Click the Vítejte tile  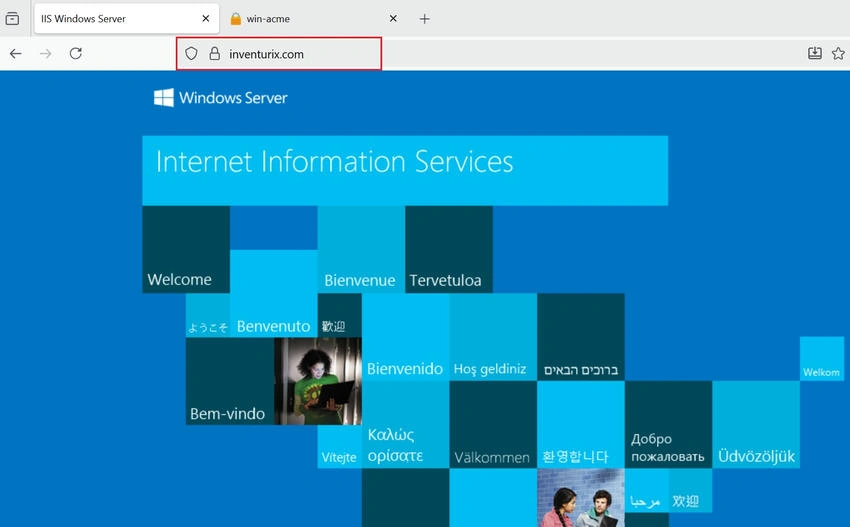339,446
